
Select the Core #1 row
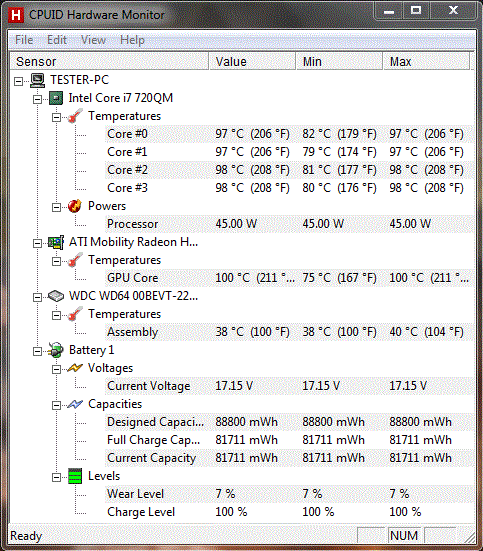[x=289, y=152]
